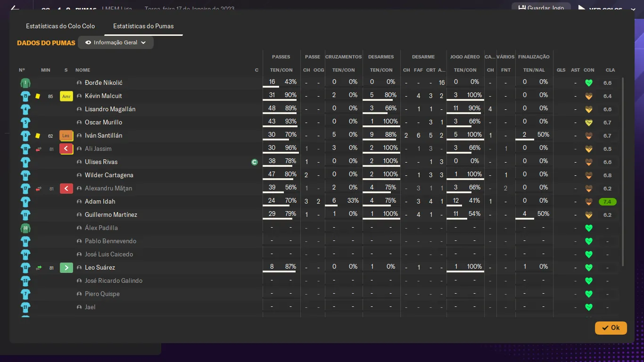The image size is (644, 362).
Task: Open player José Ricardo Galindo
Action: click(114, 281)
